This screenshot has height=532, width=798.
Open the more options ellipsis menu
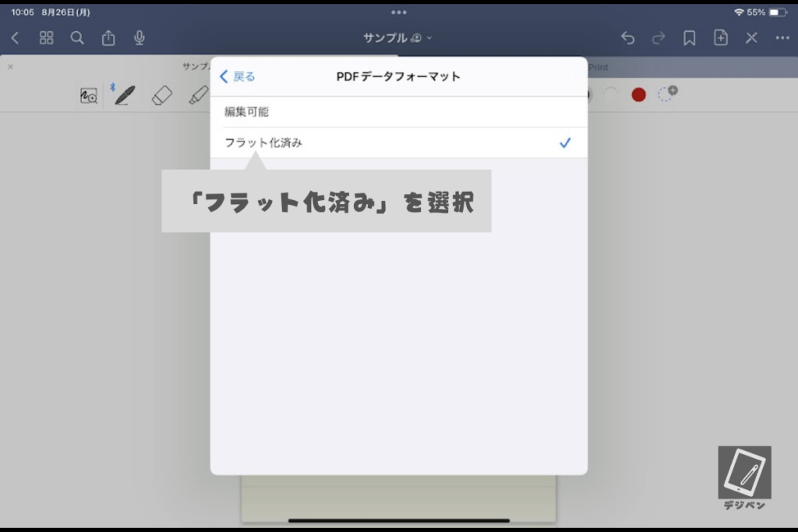click(782, 37)
